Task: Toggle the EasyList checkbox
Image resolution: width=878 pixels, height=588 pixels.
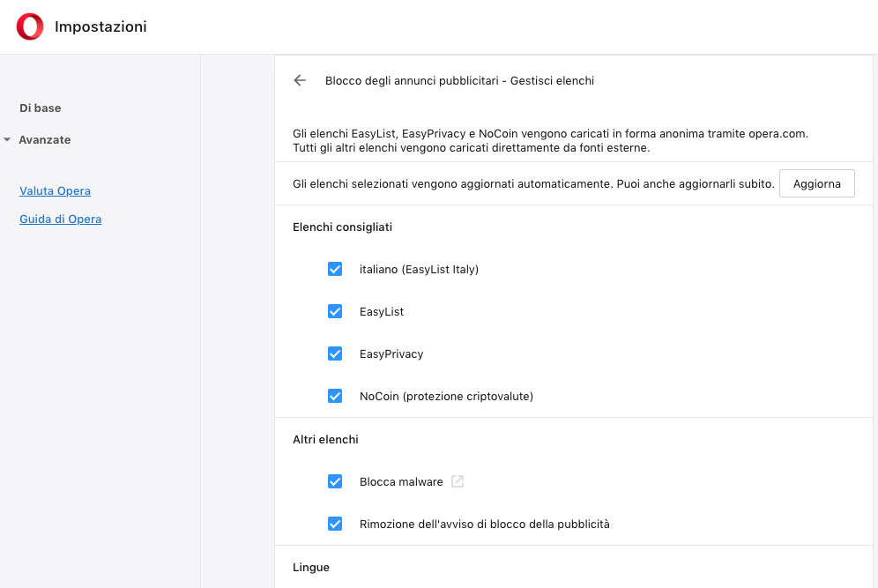Action: click(x=335, y=311)
